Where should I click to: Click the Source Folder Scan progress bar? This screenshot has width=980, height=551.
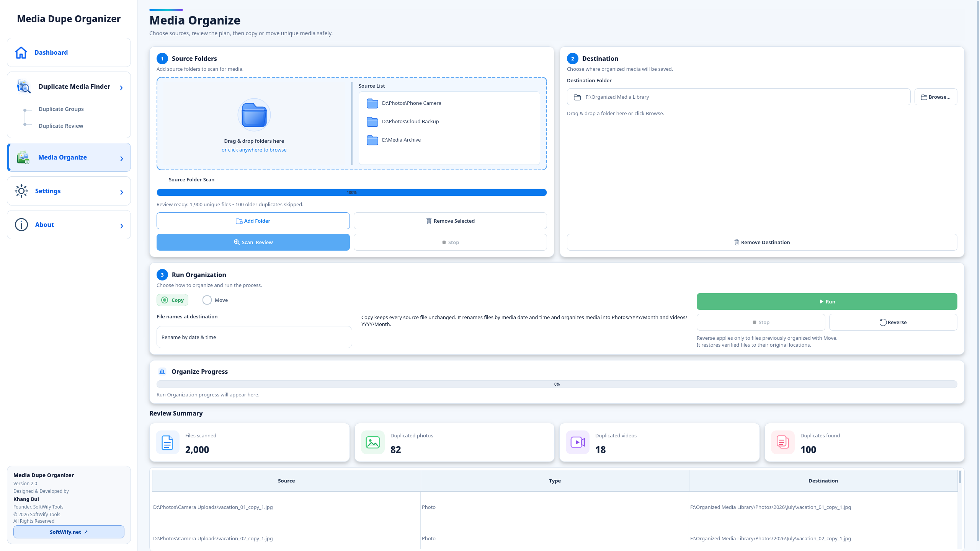click(351, 192)
